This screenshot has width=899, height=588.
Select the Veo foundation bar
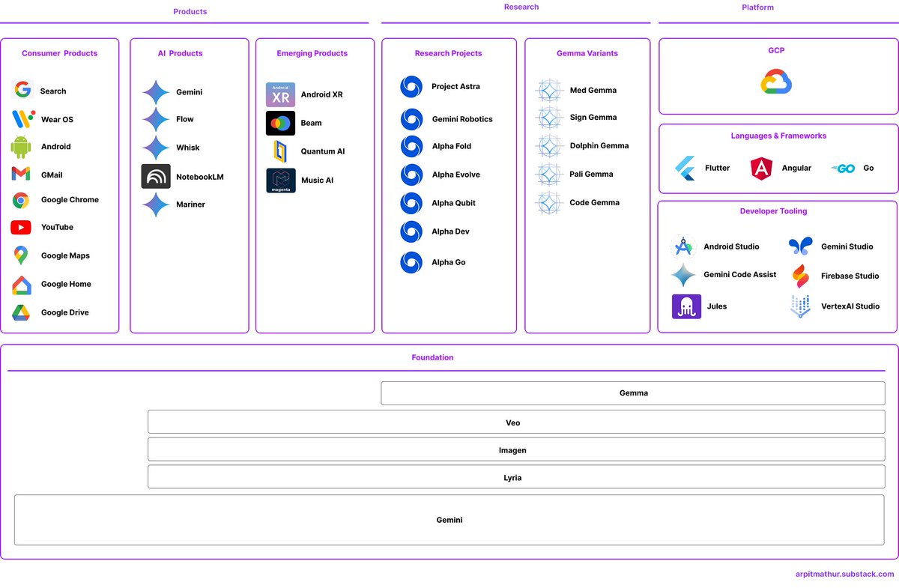point(516,422)
